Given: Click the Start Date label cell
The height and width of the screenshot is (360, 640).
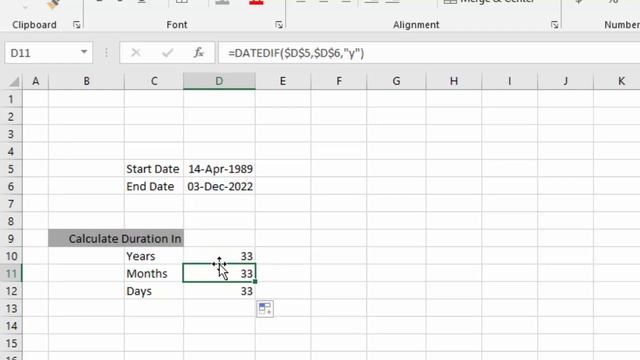Looking at the screenshot, I should point(154,169).
